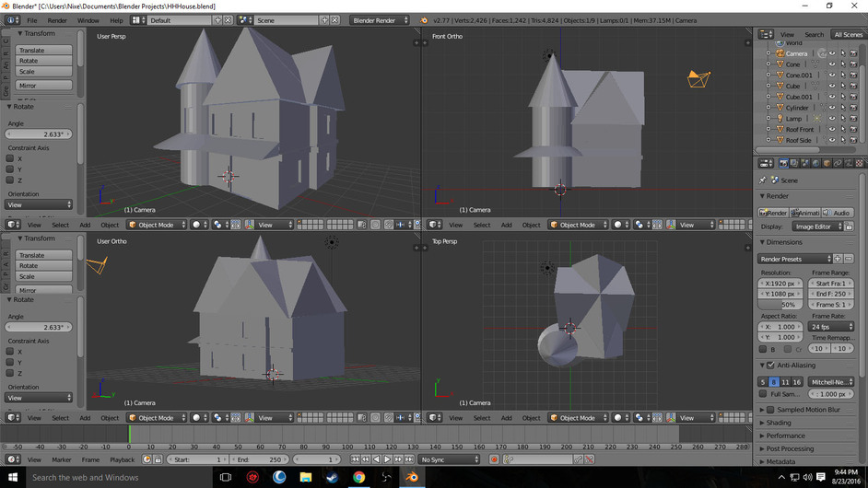Click the Camera object icon in outliner
This screenshot has width=868, height=488.
tap(778, 53)
